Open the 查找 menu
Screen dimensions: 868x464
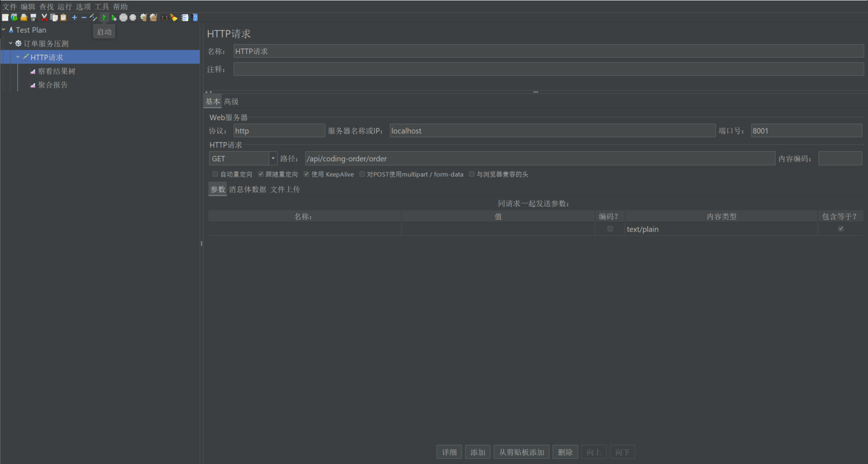click(x=47, y=7)
